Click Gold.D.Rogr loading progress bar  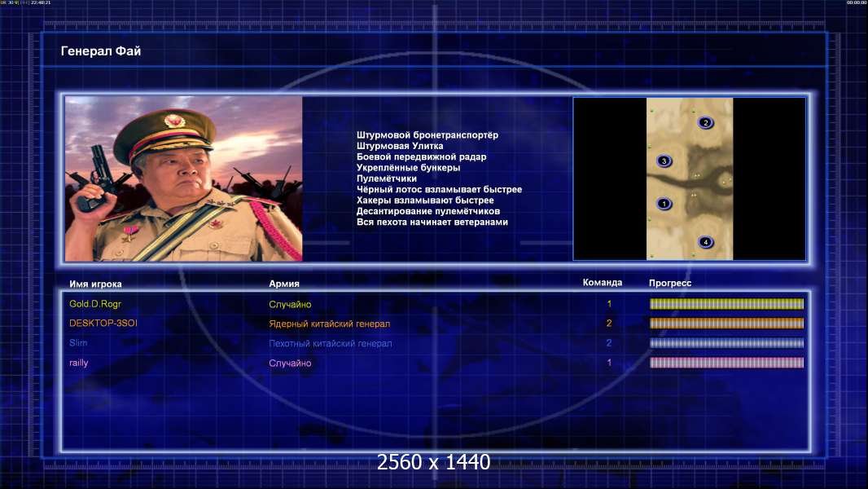coord(726,303)
